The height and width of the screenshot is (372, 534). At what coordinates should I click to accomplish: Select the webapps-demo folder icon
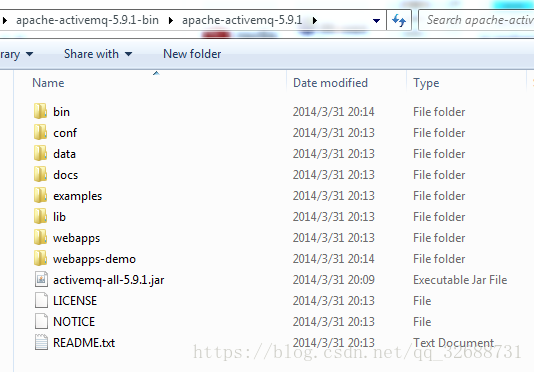coord(41,258)
